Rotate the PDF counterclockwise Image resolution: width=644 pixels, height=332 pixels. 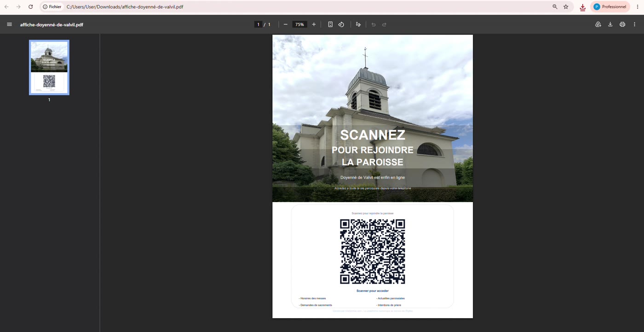coord(341,24)
